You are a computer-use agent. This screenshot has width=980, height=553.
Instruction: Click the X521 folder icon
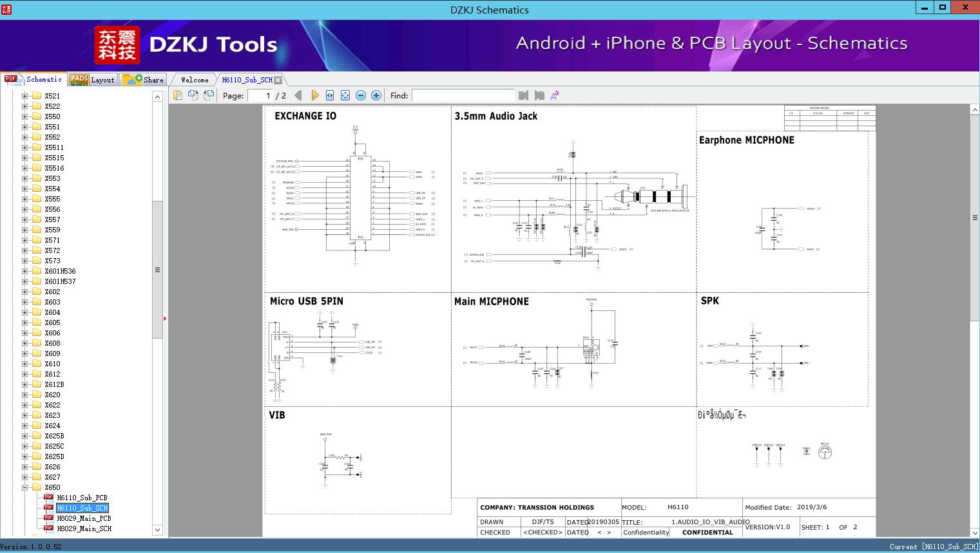coord(37,96)
